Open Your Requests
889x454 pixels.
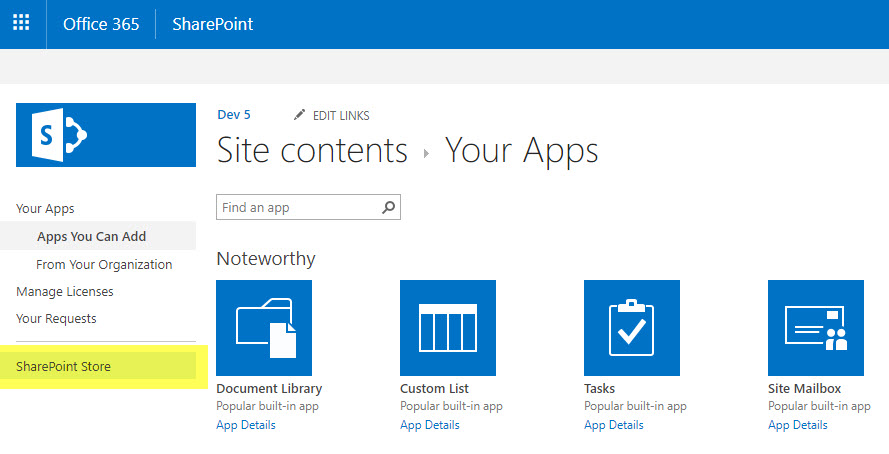pyautogui.click(x=56, y=319)
